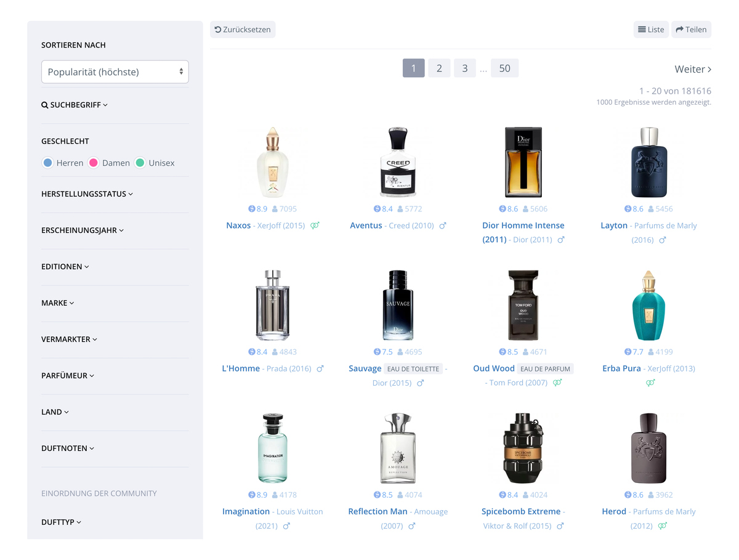Open the Aventus perfume link
The image size is (739, 560).
point(366,225)
